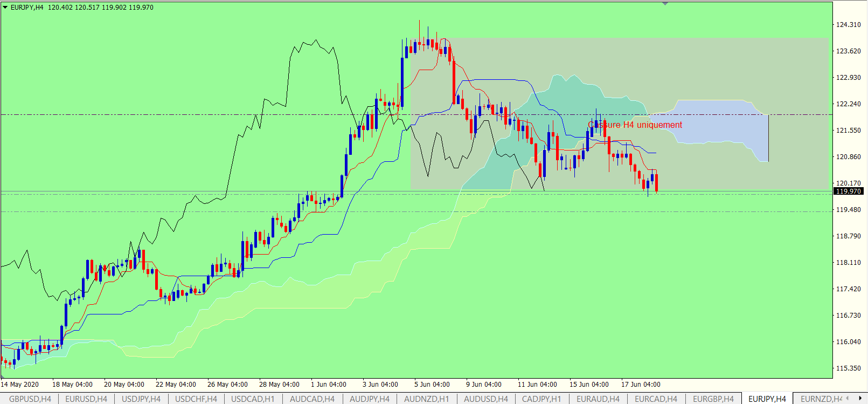Viewport: 868px width, 404px height.
Task: Click the '22 May 04:00' time label
Action: 176,385
